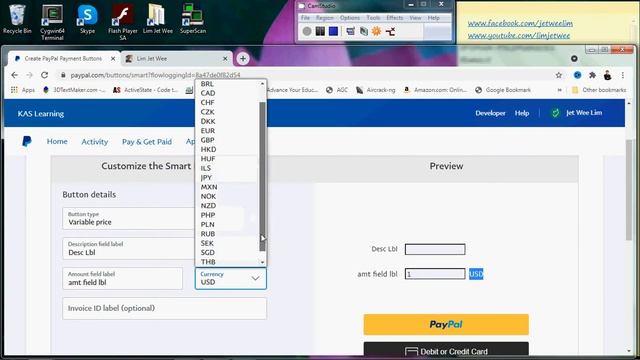Click browser back arrow
Screen dimensions: 640x360
(x=15, y=75)
